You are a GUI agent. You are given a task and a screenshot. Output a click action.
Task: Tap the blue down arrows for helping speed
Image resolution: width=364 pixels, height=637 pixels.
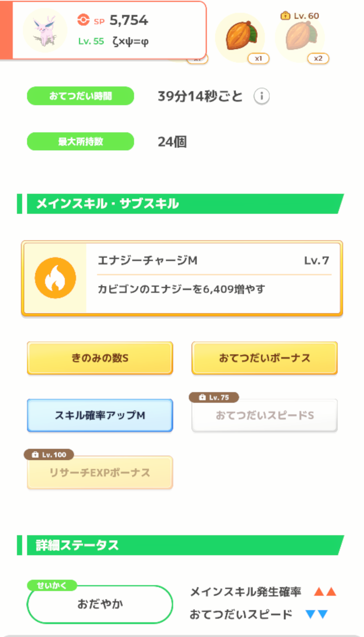(x=316, y=614)
